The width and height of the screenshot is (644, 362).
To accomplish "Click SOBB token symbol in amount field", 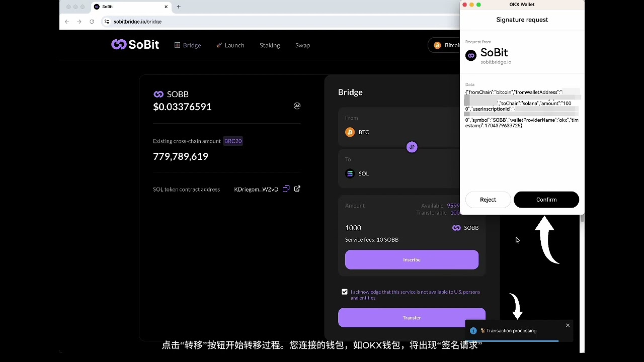I will [x=471, y=228].
